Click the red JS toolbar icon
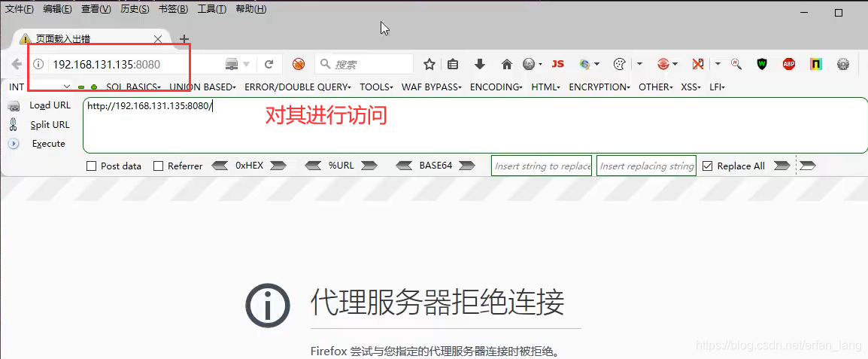 [x=558, y=64]
